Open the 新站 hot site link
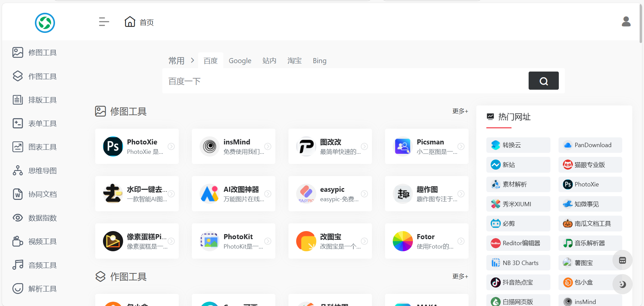This screenshot has height=306, width=644. 518,165
